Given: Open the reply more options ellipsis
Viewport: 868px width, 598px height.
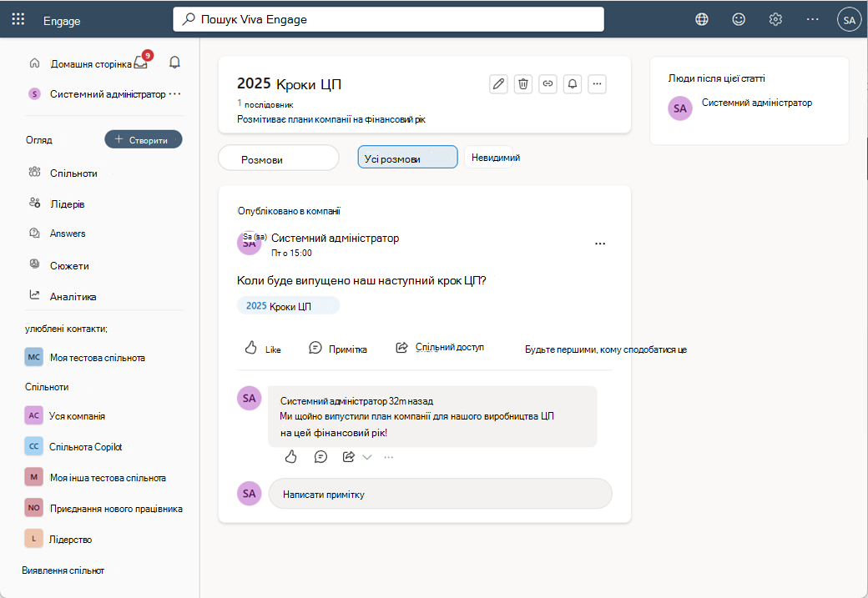Looking at the screenshot, I should [389, 457].
